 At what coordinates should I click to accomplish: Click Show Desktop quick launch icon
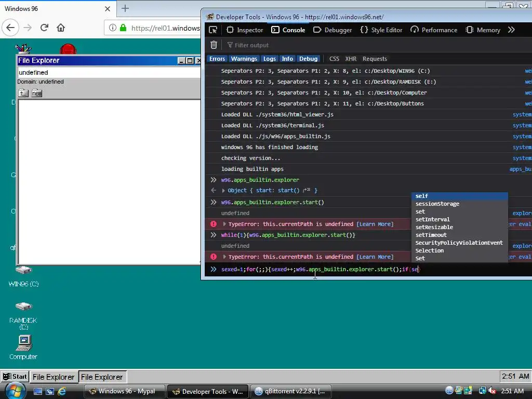[37, 391]
